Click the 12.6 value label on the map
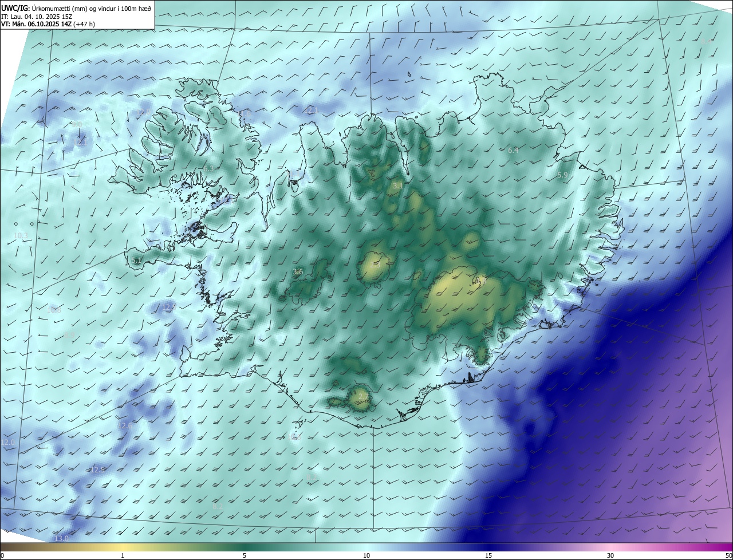Screen dimensions: 733x560 coord(125,426)
